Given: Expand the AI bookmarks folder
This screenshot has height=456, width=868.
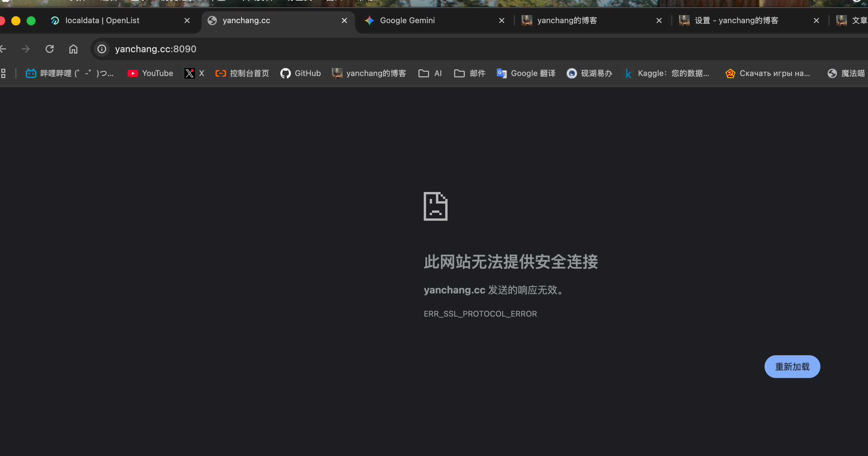Looking at the screenshot, I should pos(430,73).
